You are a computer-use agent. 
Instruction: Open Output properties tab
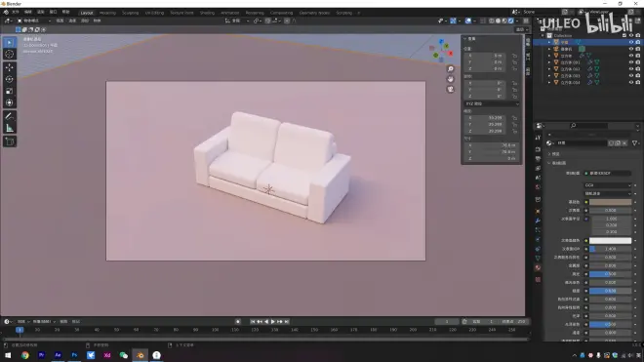pyautogui.click(x=538, y=158)
